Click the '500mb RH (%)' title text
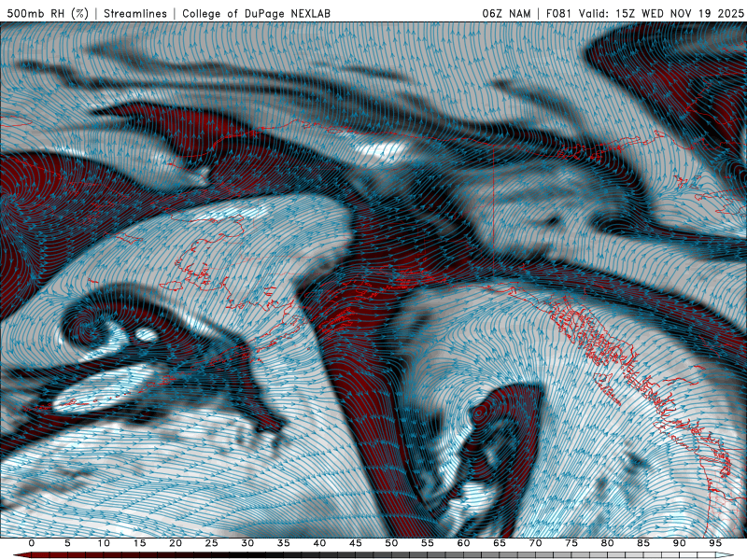Screen dimensions: 747x560 (x=49, y=13)
